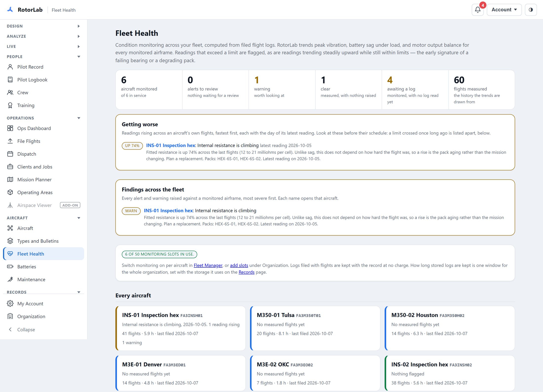Screen dimensions: 543x392
Task: Open the INS-02 Inspection hex card
Action: [450, 373]
